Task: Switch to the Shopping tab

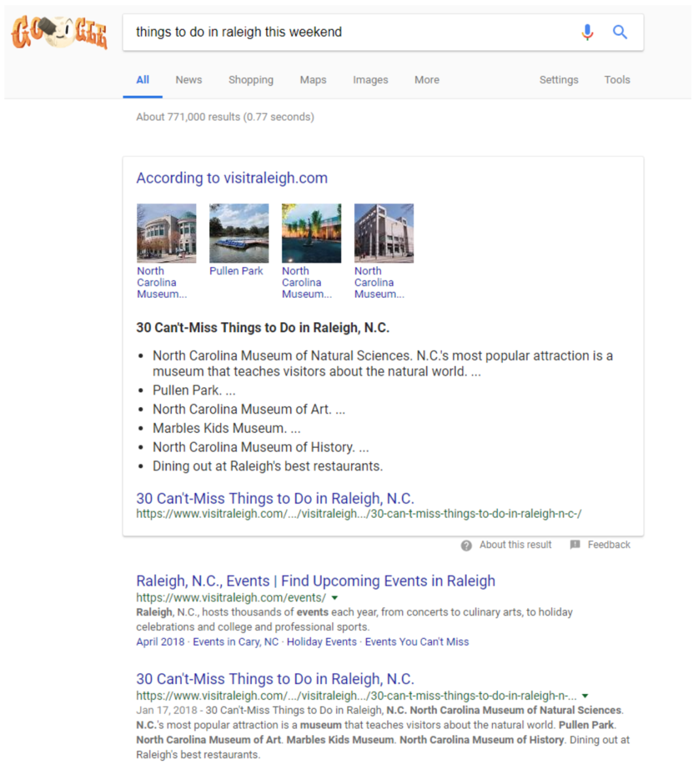Action: pyautogui.click(x=251, y=80)
